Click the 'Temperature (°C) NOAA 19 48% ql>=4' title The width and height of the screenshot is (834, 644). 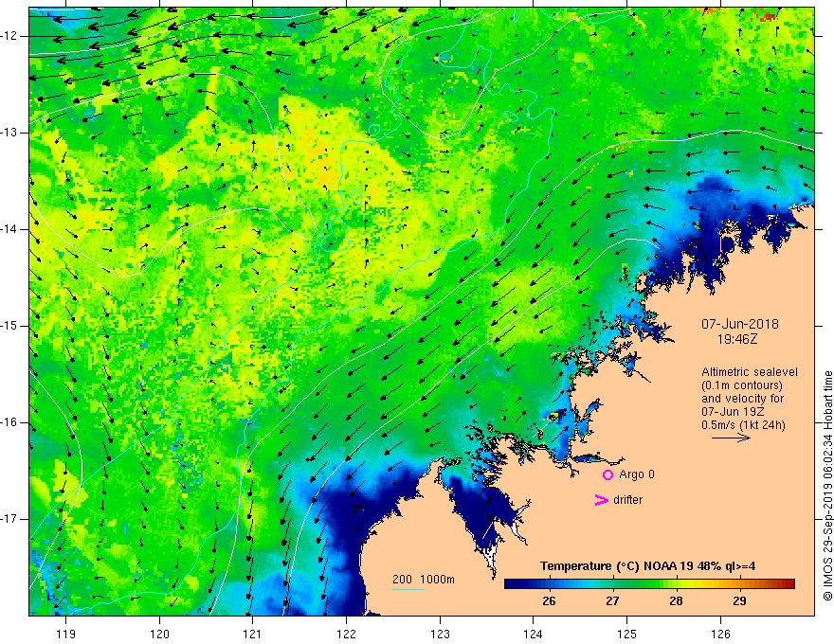click(648, 566)
